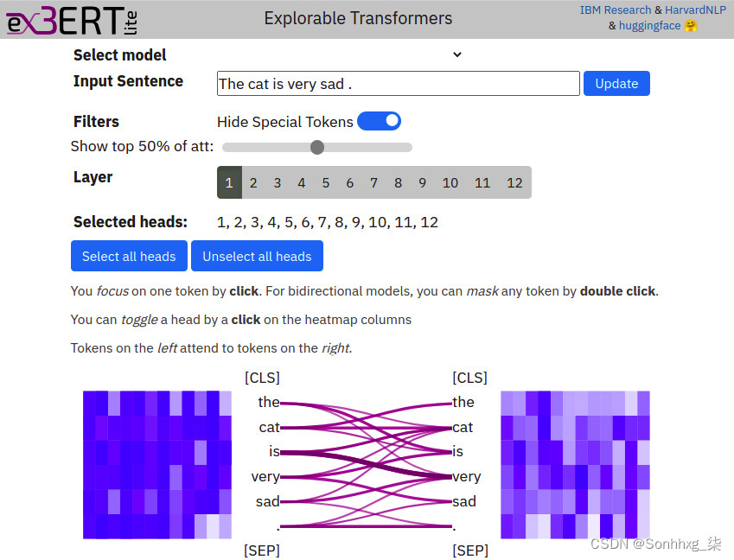Select layer 7
734x560 pixels.
373,182
